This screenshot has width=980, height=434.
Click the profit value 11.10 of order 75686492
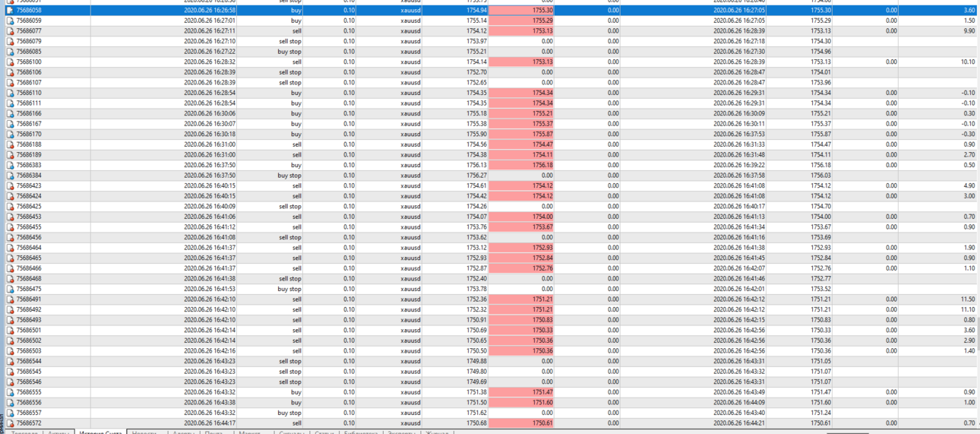tap(967, 309)
